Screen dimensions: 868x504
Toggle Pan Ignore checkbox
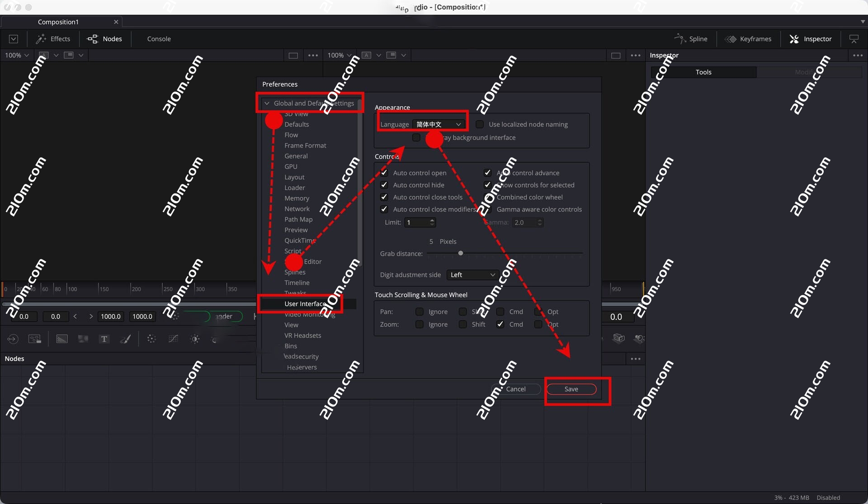(420, 312)
